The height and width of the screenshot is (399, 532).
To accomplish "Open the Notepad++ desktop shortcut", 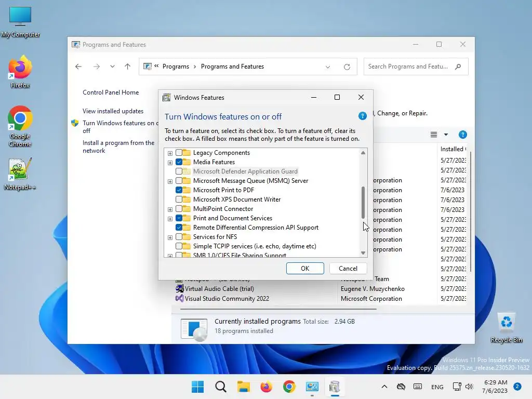I will (x=20, y=174).
